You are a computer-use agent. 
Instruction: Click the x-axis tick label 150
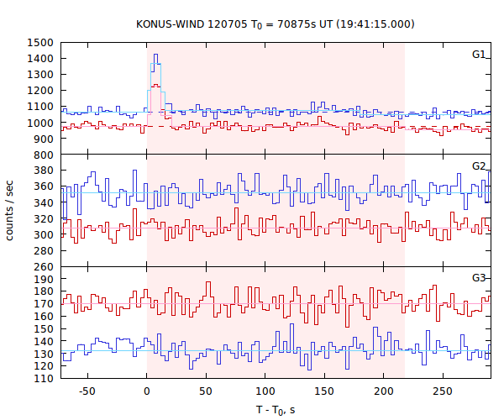coord(324,391)
